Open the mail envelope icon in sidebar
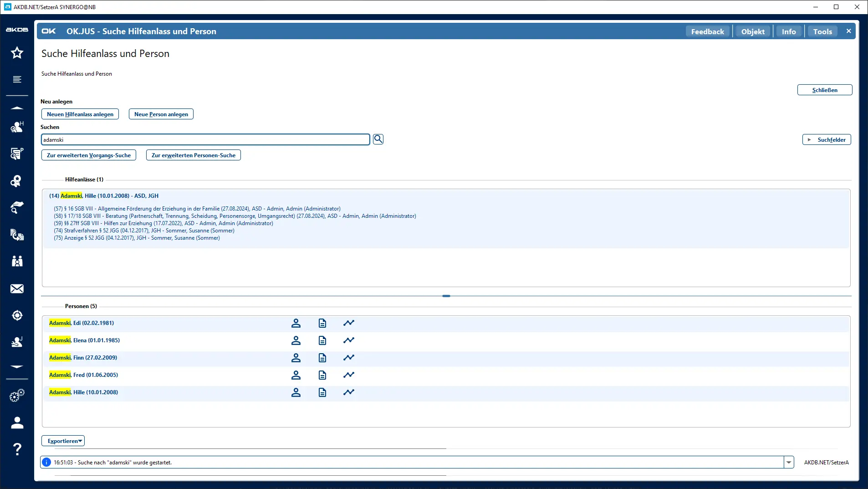This screenshot has height=489, width=868. (17, 289)
